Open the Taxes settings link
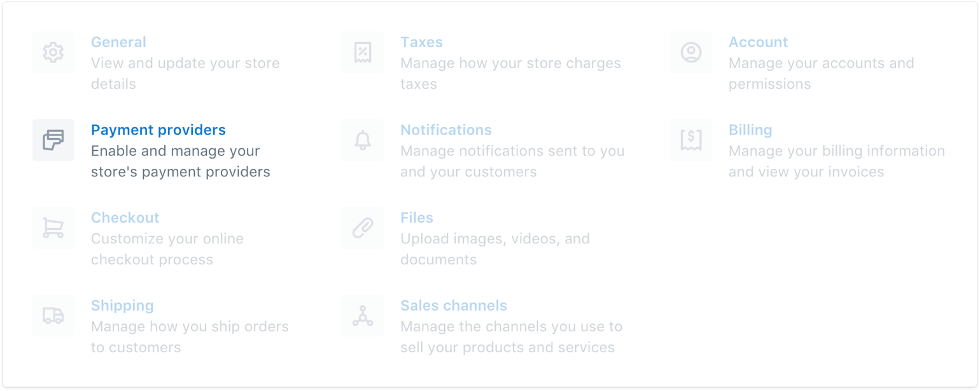 421,42
